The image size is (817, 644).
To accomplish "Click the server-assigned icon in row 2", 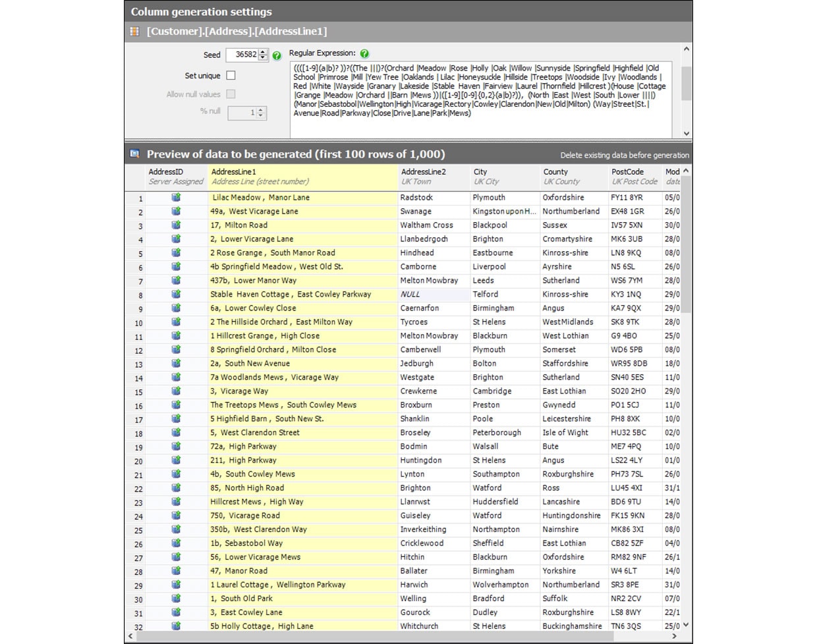I will [176, 211].
